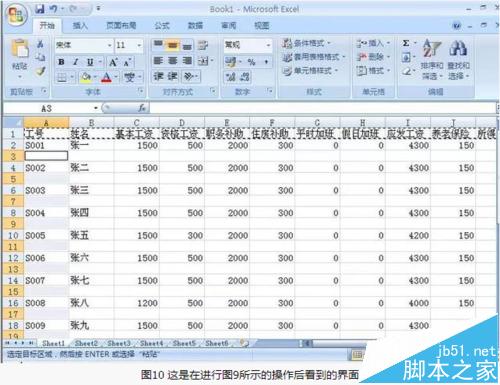Click the Copy icon in clipboard group
The height and width of the screenshot is (385, 500).
40,57
